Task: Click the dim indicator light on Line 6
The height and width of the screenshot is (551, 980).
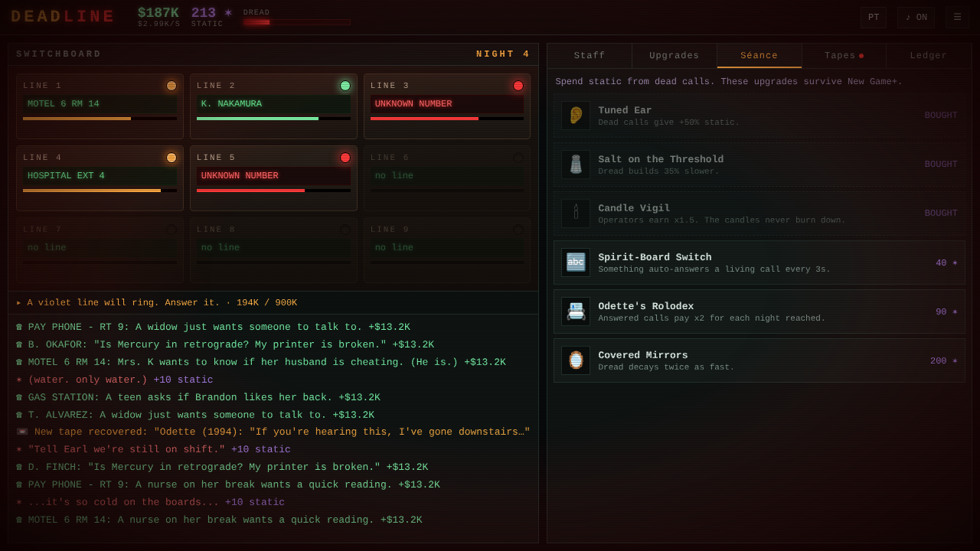Action: coord(518,158)
